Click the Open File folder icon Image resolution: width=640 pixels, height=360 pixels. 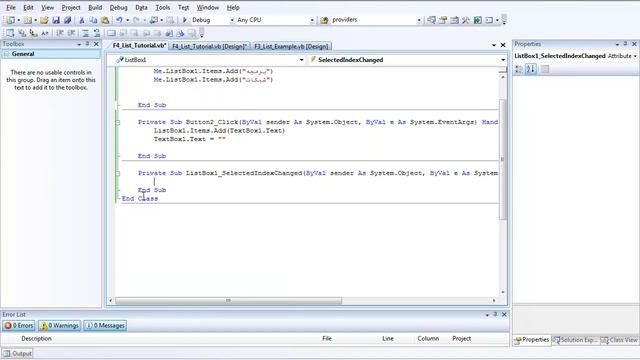click(44, 20)
